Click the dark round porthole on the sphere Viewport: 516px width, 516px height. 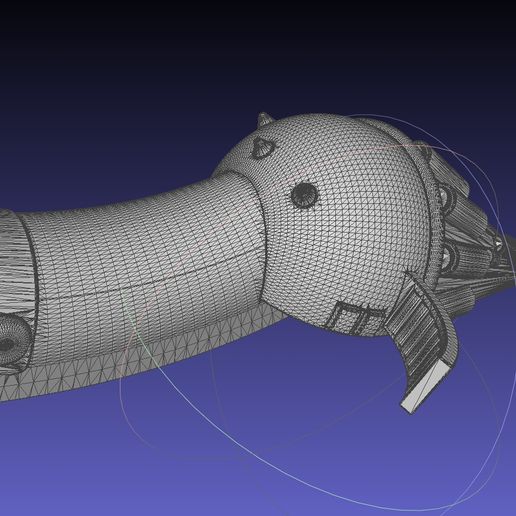point(304,195)
